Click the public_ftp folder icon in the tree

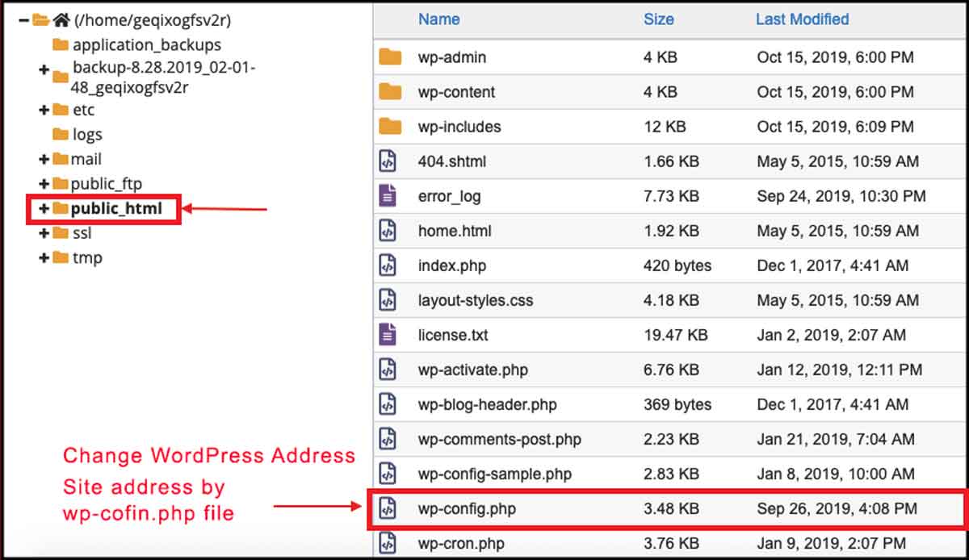pos(60,184)
